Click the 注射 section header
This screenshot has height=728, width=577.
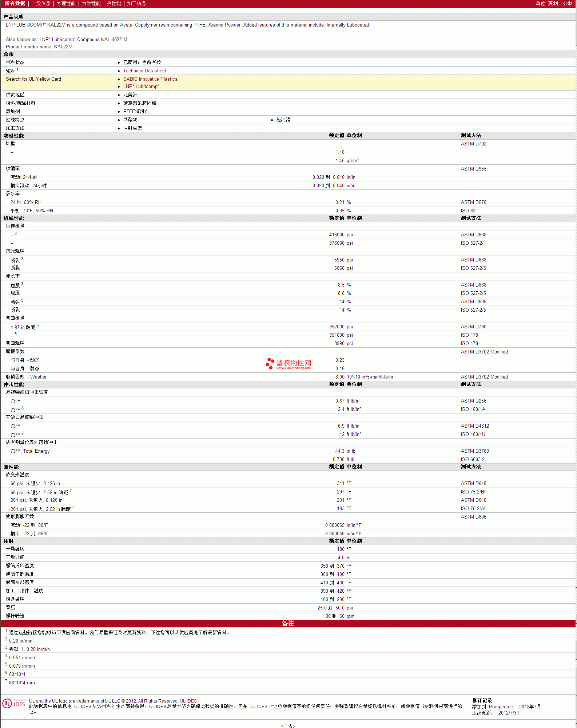tap(8, 541)
